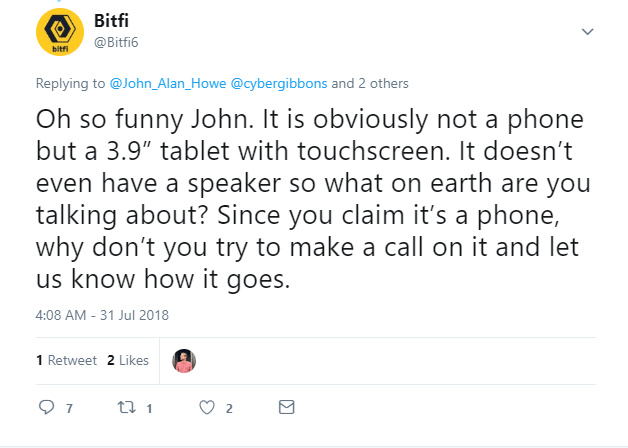This screenshot has width=628, height=448.
Task: Open the 4:08 AM - 31 Jul 2018 timestamp
Action: [102, 314]
